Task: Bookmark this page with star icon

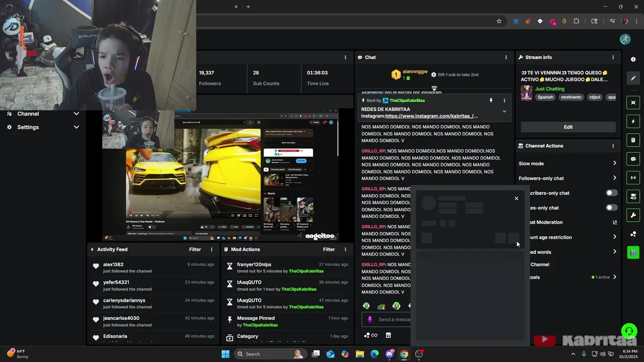Action: pyautogui.click(x=499, y=21)
